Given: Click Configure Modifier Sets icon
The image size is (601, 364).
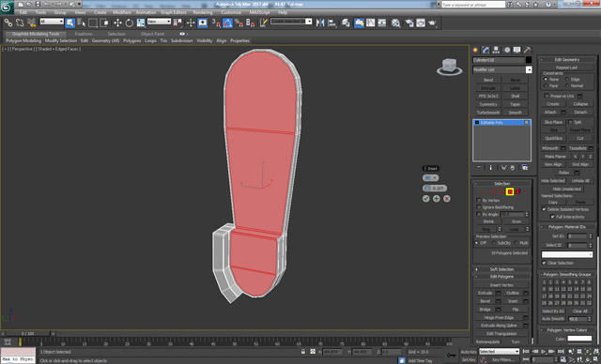Looking at the screenshot, I should pyautogui.click(x=525, y=168).
